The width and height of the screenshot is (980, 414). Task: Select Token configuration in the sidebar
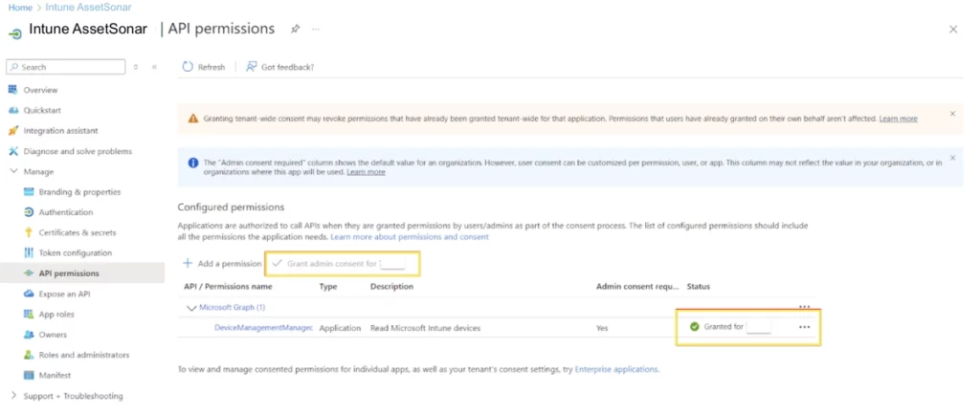75,252
